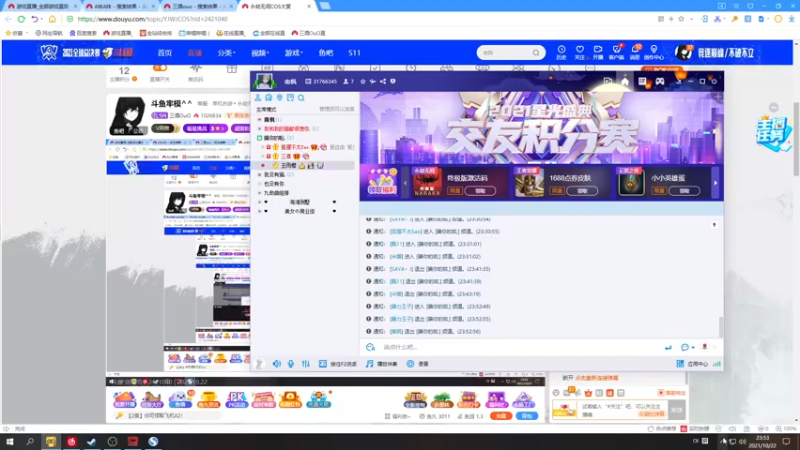
Task: Open the 分类 nav dropdown on Douyu
Action: (226, 53)
